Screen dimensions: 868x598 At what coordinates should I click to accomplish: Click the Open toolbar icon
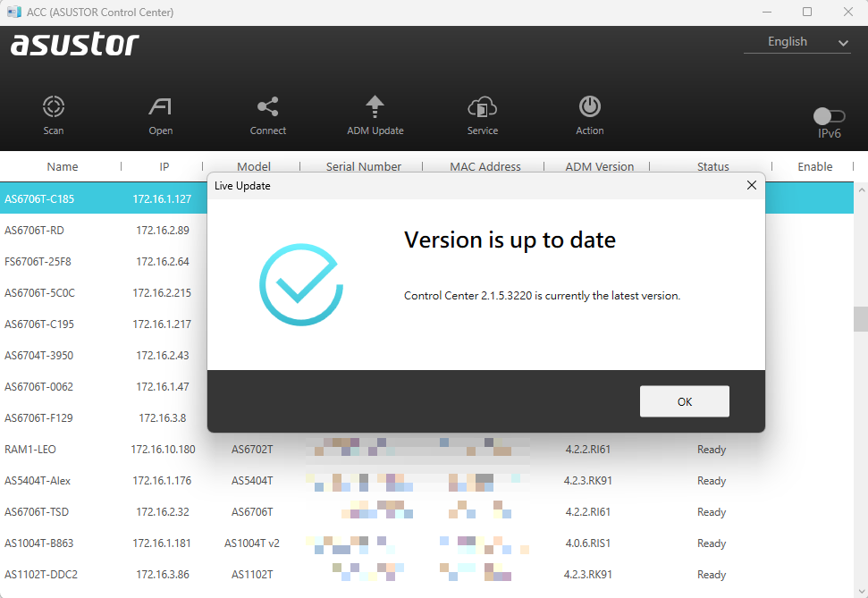point(161,106)
